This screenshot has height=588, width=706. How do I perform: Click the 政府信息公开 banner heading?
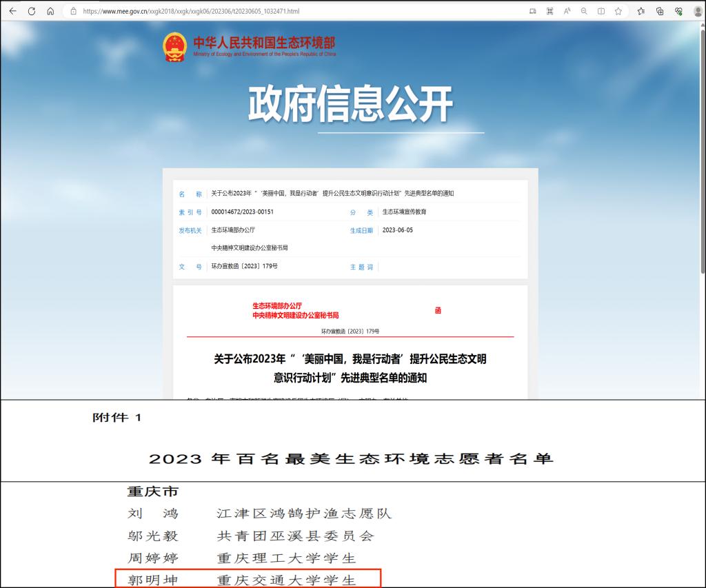click(351, 104)
